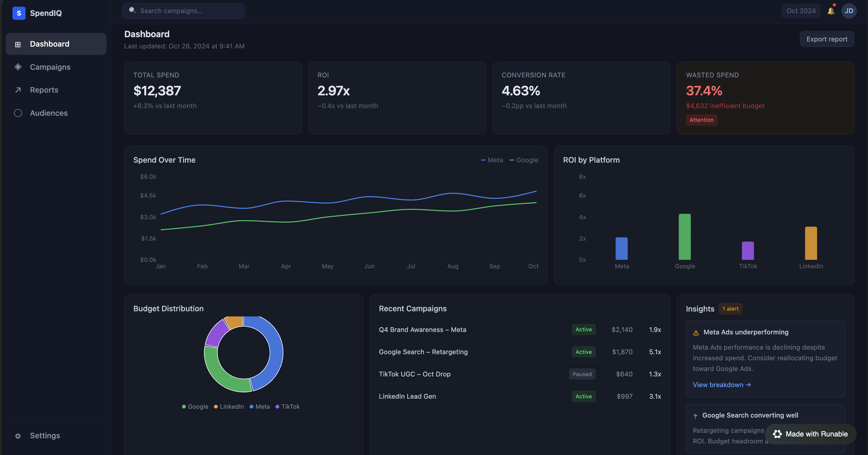Image resolution: width=868 pixels, height=455 pixels.
Task: Click the search magnifier icon
Action: (x=132, y=10)
